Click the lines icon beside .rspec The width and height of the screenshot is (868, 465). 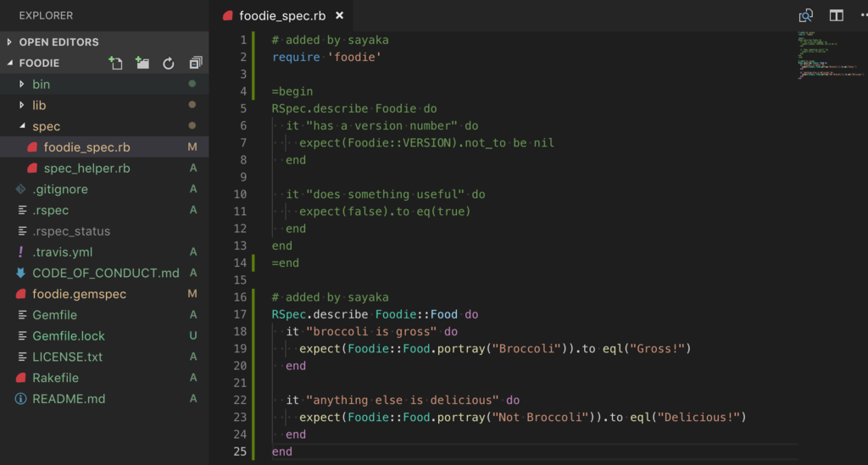coord(22,210)
